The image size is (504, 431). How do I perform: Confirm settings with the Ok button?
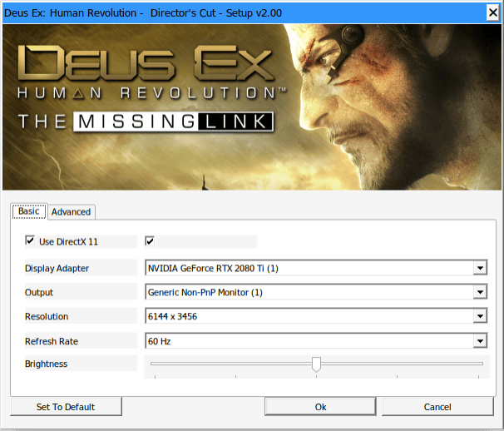click(320, 407)
